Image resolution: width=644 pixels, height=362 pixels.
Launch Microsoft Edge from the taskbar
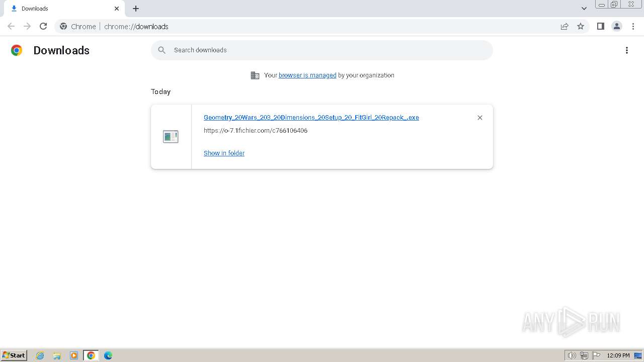pos(108,355)
